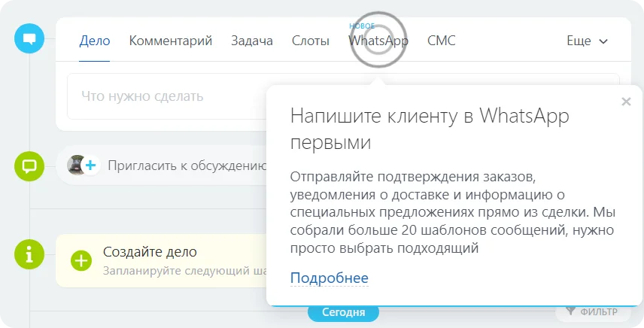The height and width of the screenshot is (328, 644).
Task: Click the Сегодня date badge
Action: (x=343, y=312)
